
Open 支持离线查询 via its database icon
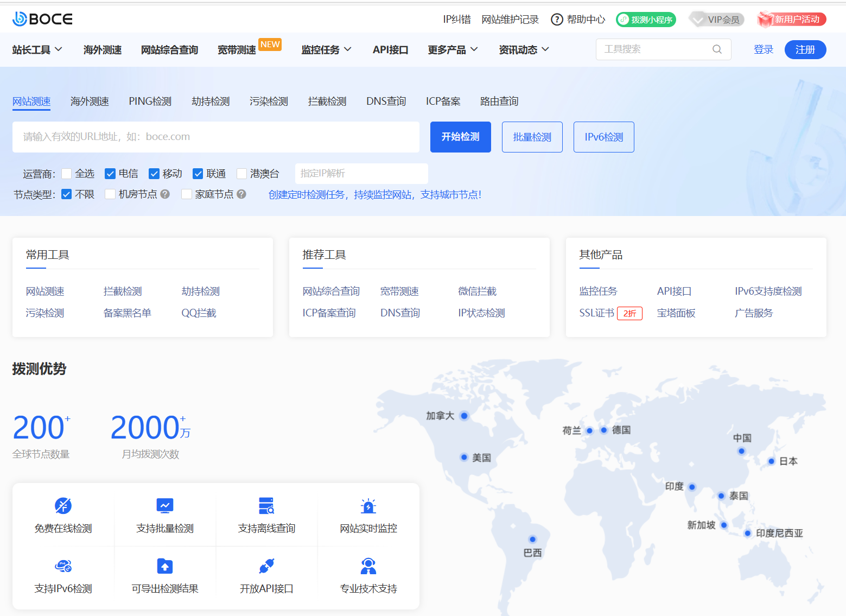[x=266, y=505]
